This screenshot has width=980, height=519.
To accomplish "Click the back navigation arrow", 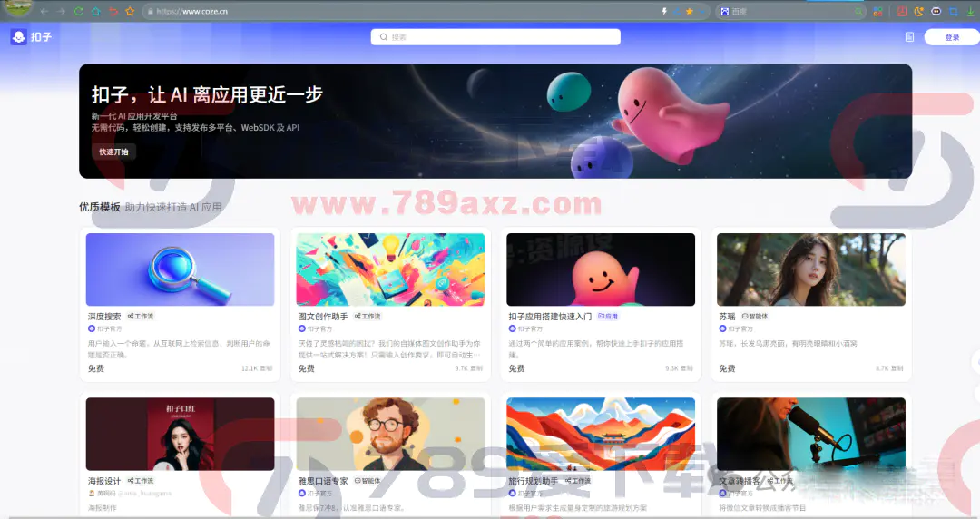I will click(x=44, y=12).
